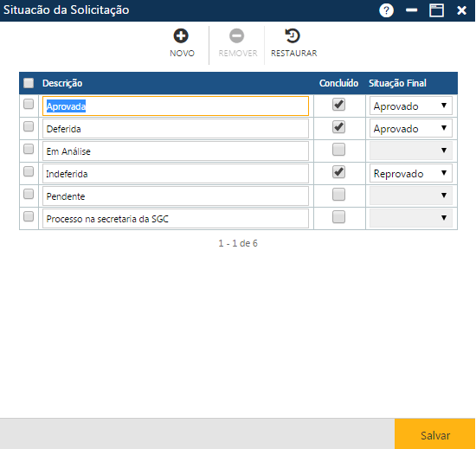Click the Situação Final column header

(x=397, y=83)
